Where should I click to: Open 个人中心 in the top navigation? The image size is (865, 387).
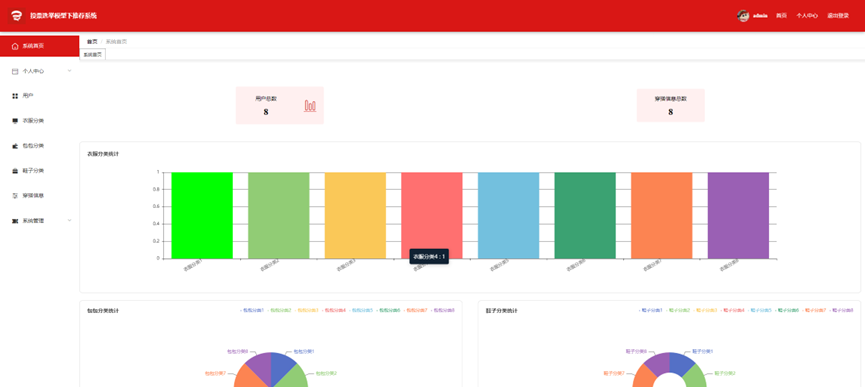coord(807,16)
